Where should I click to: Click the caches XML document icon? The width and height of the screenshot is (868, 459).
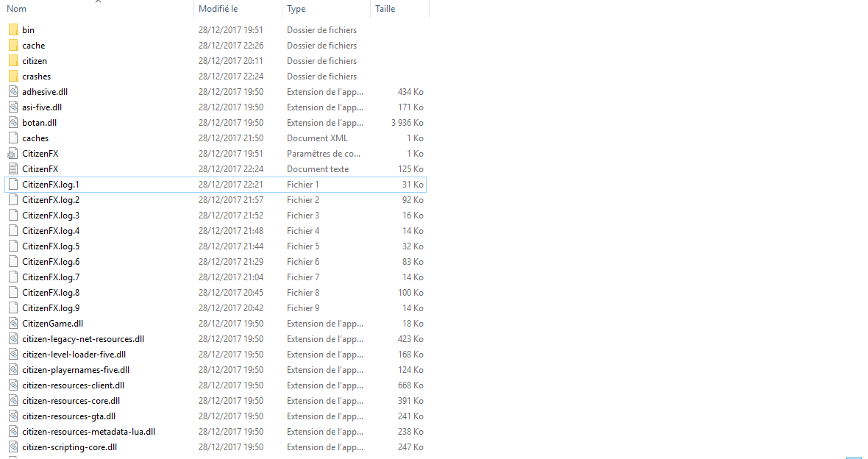pyautogui.click(x=13, y=138)
